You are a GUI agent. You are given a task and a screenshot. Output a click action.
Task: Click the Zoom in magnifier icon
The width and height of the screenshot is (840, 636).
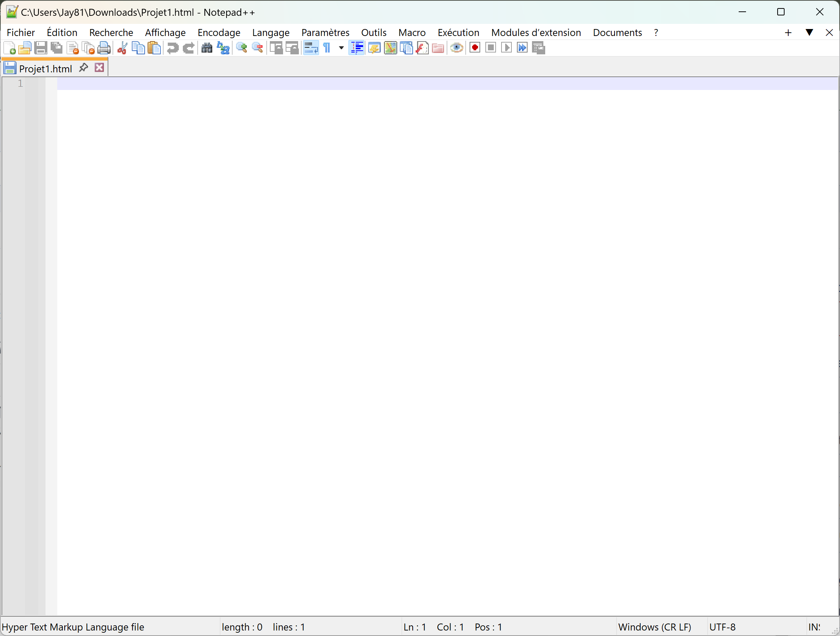tap(241, 48)
